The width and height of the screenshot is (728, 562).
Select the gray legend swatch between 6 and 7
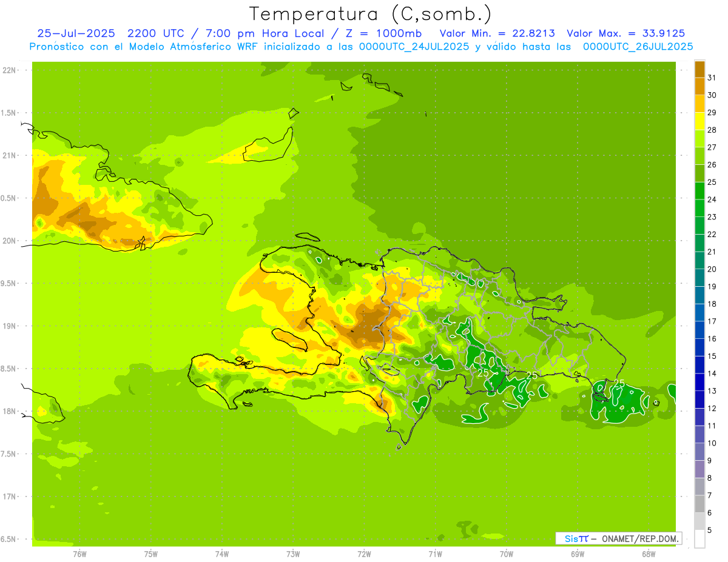click(x=699, y=504)
